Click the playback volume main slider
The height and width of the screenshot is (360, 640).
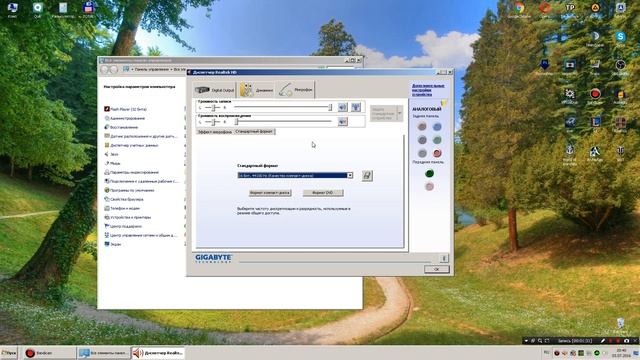tap(283, 121)
